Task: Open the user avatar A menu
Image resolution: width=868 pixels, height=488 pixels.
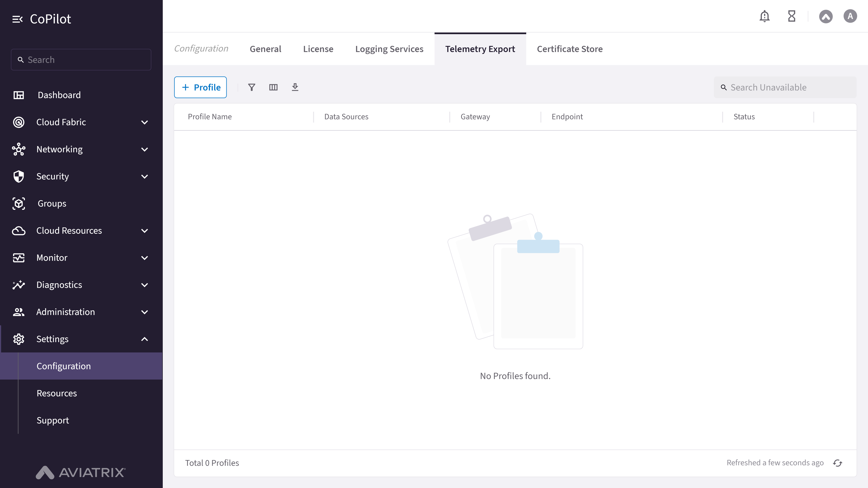Action: point(850,16)
